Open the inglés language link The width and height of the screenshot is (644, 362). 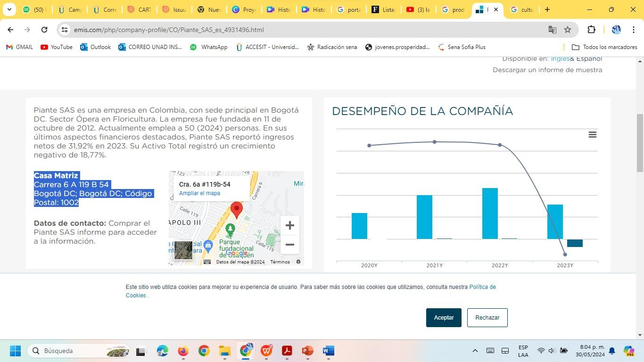tap(560, 59)
